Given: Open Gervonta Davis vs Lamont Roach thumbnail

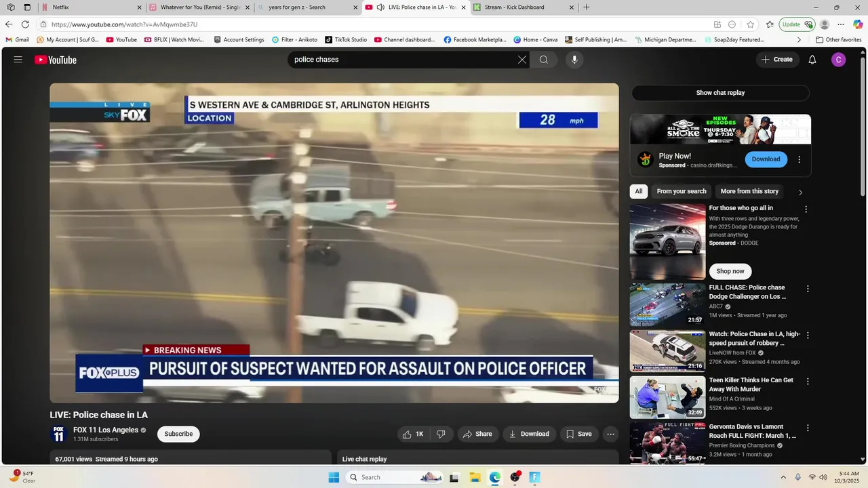Looking at the screenshot, I should (667, 443).
